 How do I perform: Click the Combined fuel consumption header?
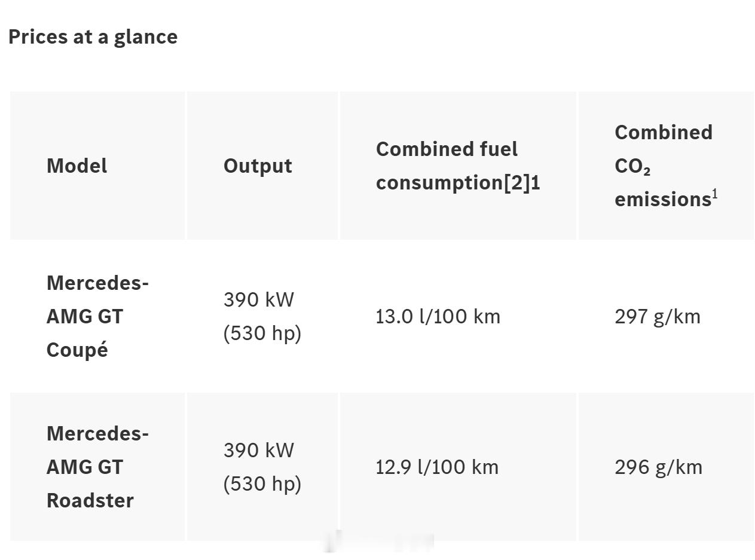click(x=458, y=166)
